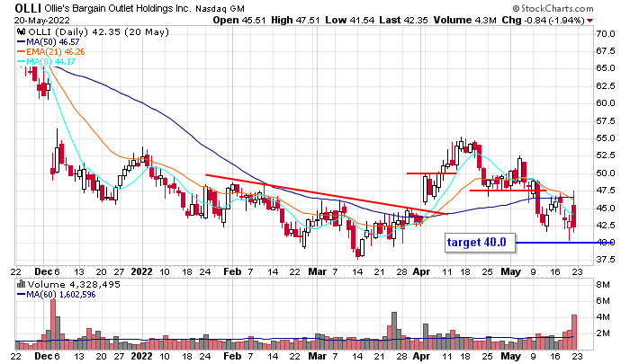Select the Low 41.54 value

[x=349, y=20]
